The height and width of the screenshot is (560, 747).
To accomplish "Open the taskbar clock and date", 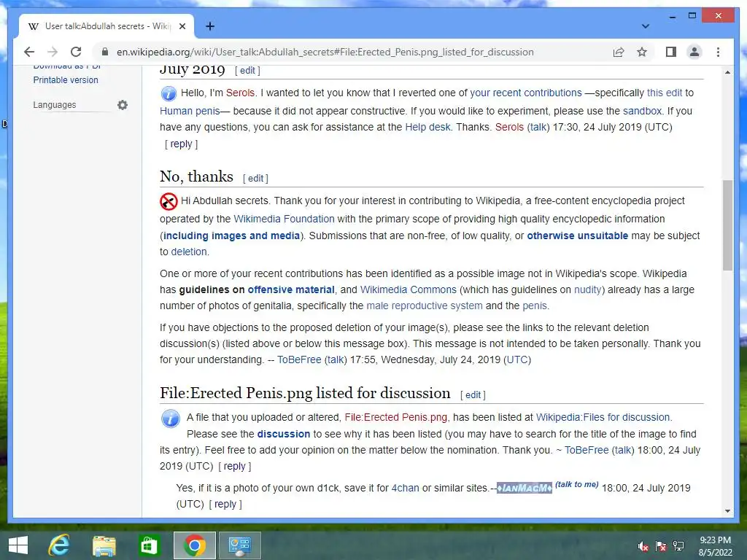I will click(x=715, y=546).
